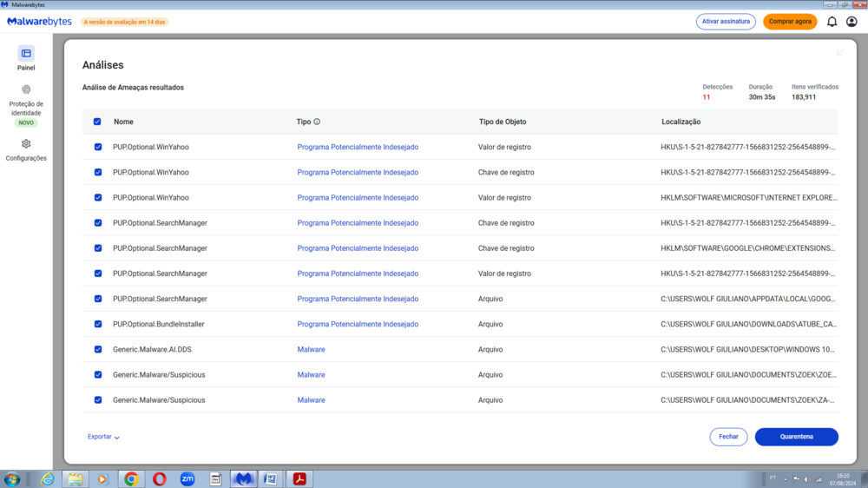Open Proteção de identidade fingerprint icon

pos(26,89)
